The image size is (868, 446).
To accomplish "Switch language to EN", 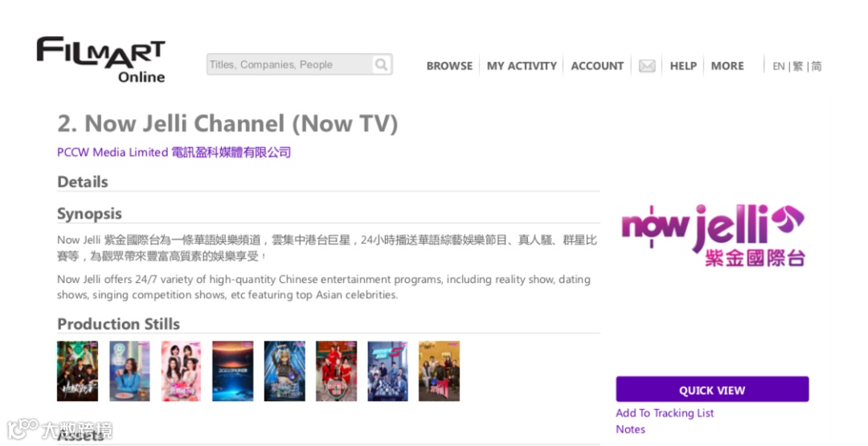I will 778,67.
